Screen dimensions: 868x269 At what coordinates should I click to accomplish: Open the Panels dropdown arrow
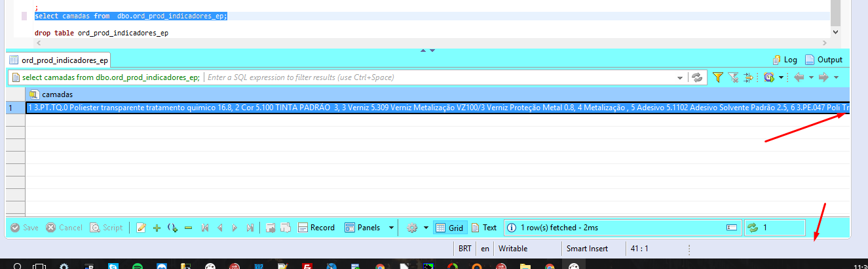392,228
